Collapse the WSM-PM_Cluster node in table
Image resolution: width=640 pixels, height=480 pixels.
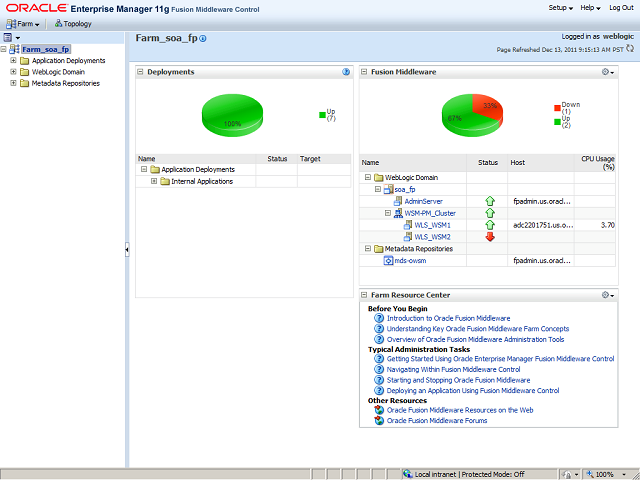click(387, 213)
